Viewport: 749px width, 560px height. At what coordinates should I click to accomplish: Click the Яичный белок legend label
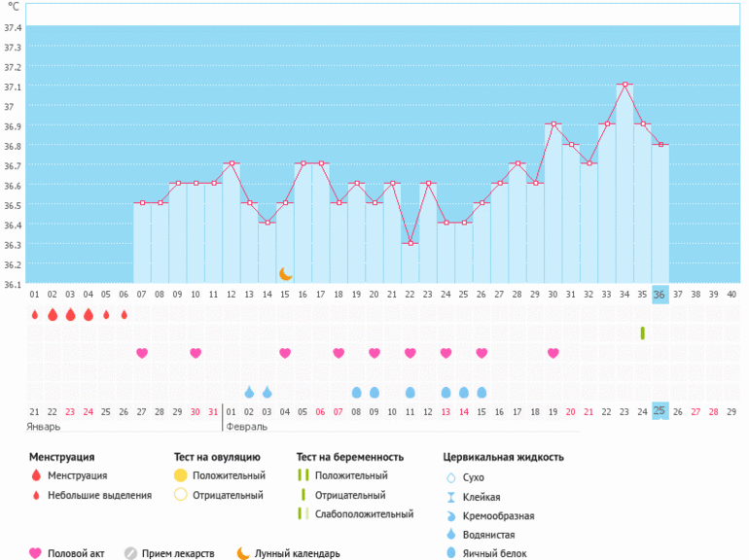pyautogui.click(x=496, y=554)
